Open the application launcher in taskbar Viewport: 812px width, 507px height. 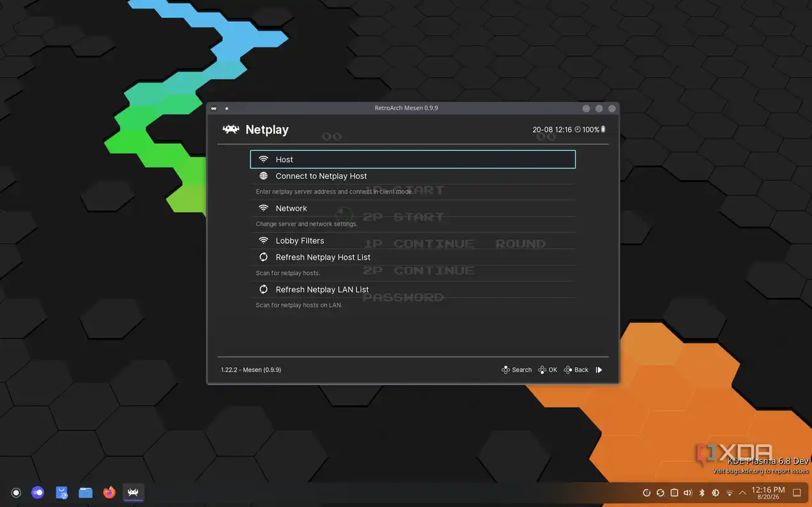click(17, 492)
